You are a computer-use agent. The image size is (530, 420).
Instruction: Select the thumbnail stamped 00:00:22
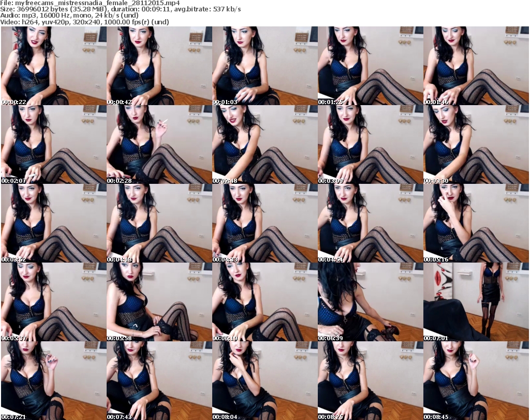coord(54,66)
